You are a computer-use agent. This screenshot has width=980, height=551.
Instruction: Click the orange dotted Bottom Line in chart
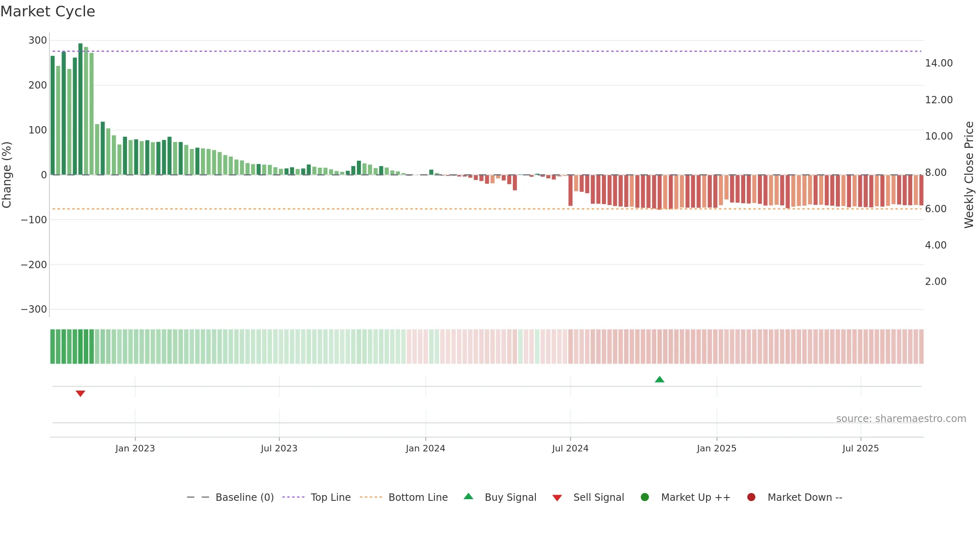pyautogui.click(x=487, y=209)
